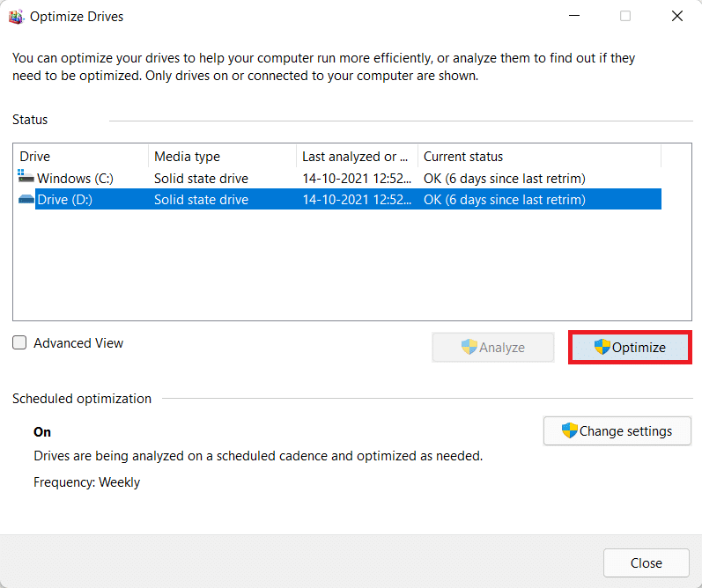Click Windows (C:) current status cell
This screenshot has width=702, height=588.
504,179
